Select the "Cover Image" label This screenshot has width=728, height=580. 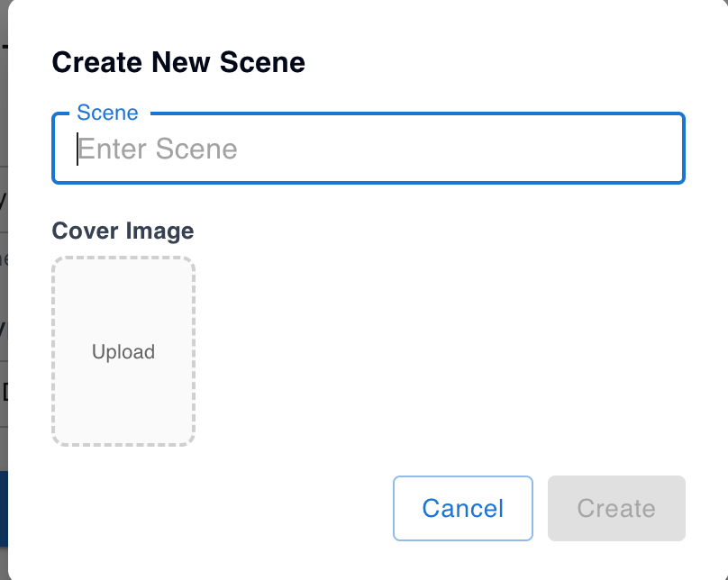123,231
